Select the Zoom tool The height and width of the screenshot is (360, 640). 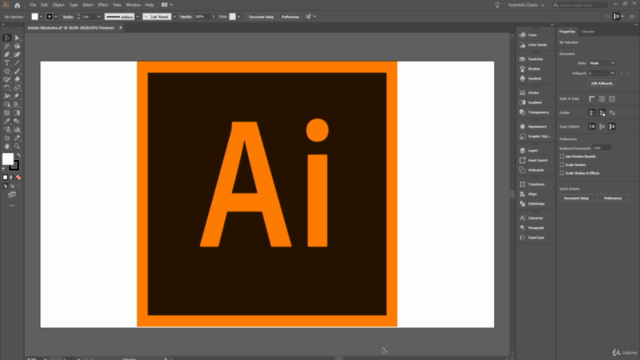point(17,146)
